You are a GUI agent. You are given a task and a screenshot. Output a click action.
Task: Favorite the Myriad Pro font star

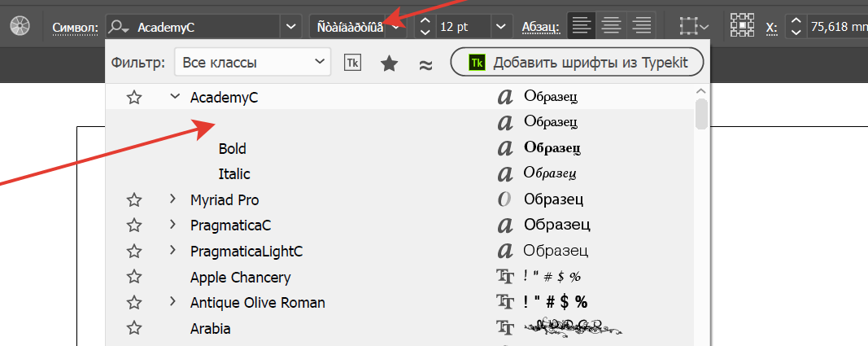(x=134, y=199)
